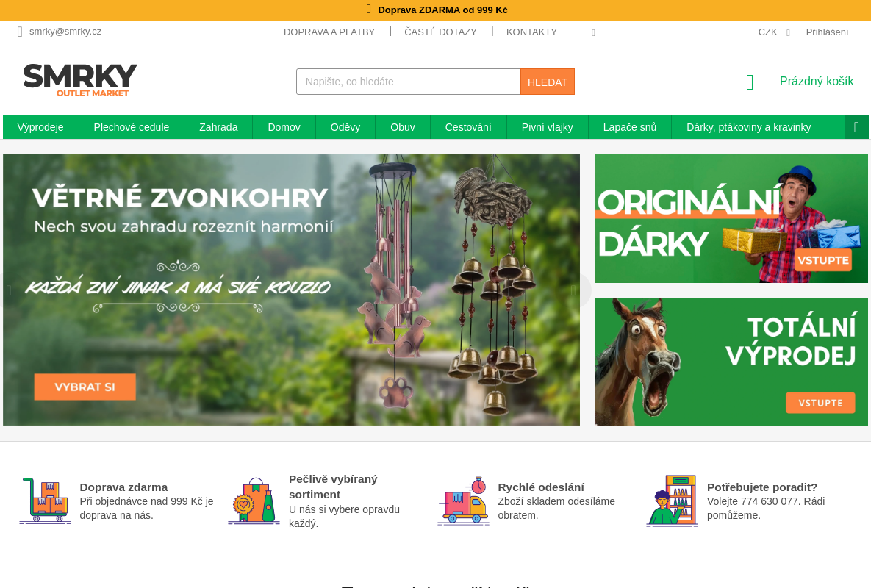Go to previous banner slide arrow
Viewport: 882px width, 588px height.
(9, 290)
